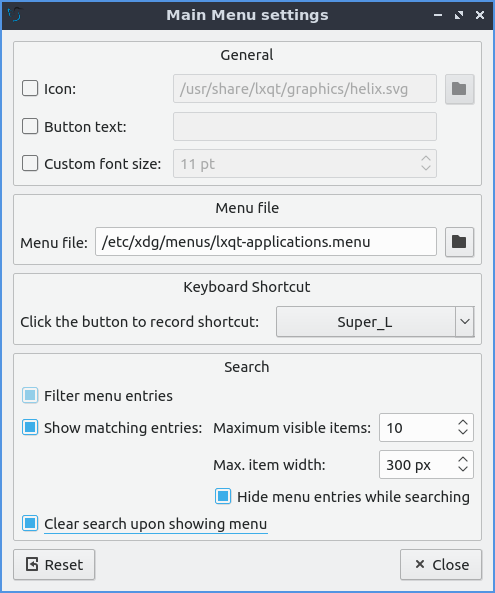The image size is (495, 593).
Task: Click Super_L button to record shortcut
Action: coord(366,322)
